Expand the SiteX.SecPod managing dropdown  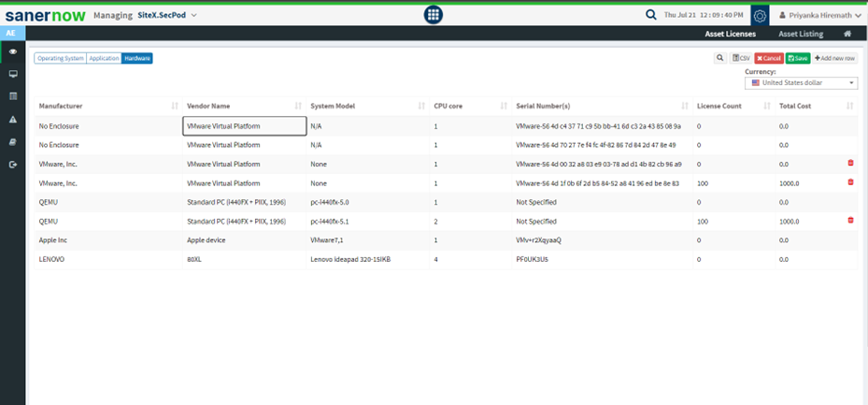pyautogui.click(x=167, y=15)
